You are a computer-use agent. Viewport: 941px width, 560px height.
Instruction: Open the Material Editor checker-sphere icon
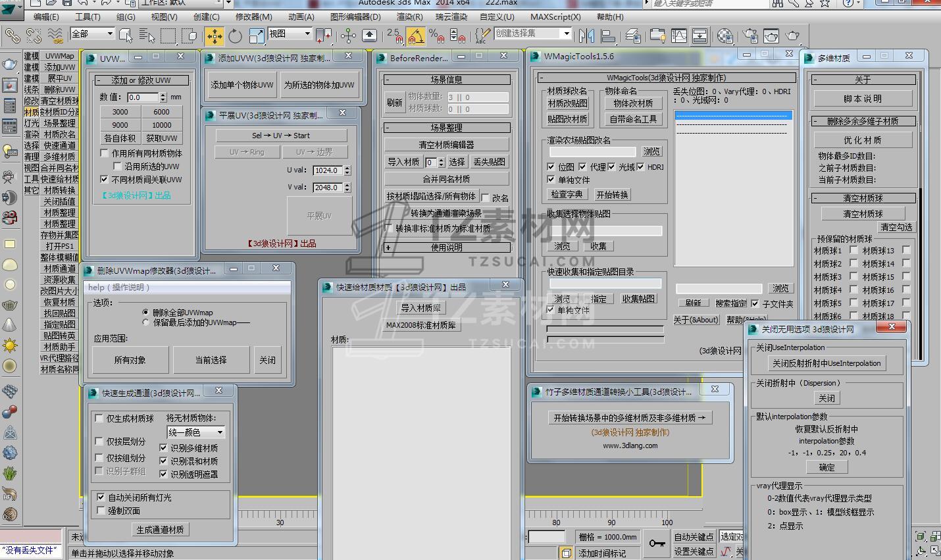[725, 36]
